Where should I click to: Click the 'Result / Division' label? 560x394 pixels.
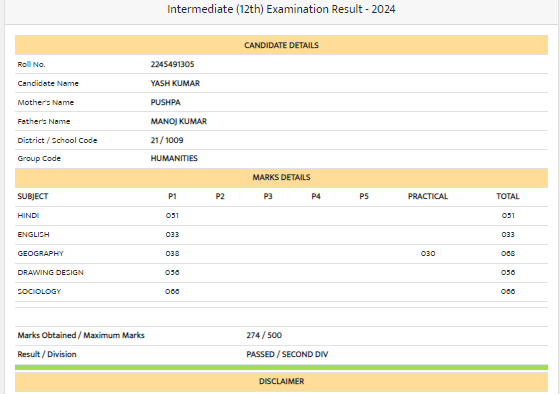[47, 354]
